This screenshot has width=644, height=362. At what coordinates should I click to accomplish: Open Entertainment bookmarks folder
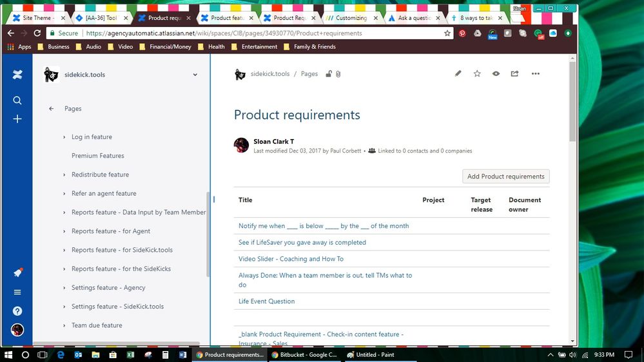pyautogui.click(x=255, y=47)
